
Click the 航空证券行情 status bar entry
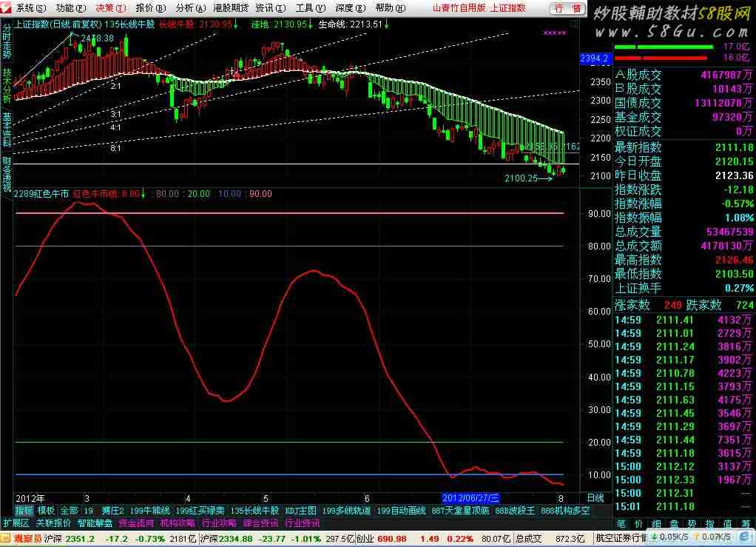621,538
